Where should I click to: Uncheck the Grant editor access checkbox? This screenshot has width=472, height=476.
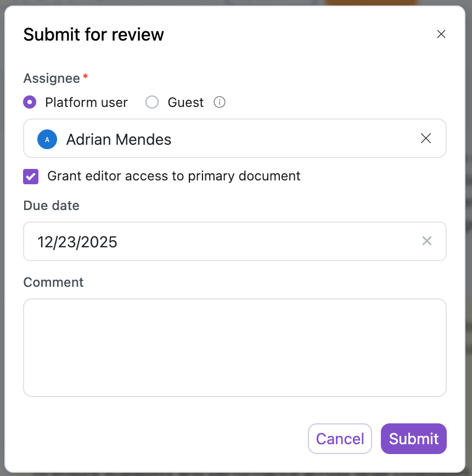click(31, 177)
